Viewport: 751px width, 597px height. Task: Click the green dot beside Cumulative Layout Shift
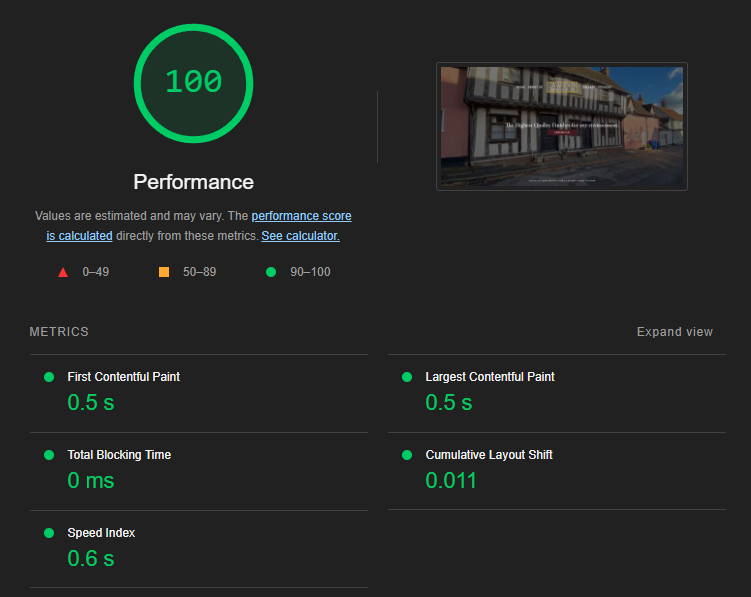click(x=407, y=455)
